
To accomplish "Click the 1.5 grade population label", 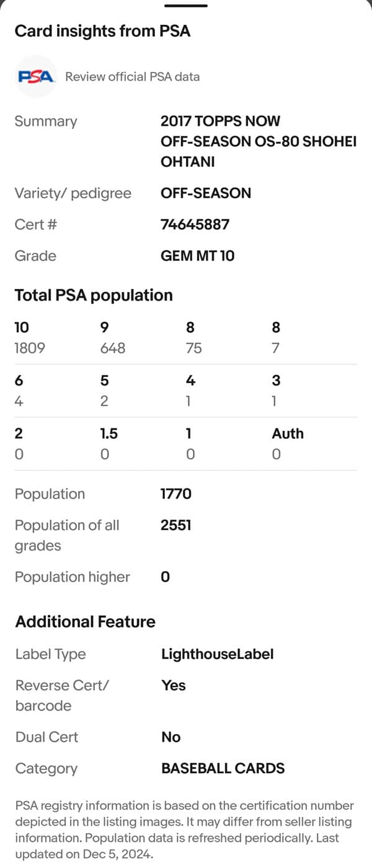I will (109, 433).
